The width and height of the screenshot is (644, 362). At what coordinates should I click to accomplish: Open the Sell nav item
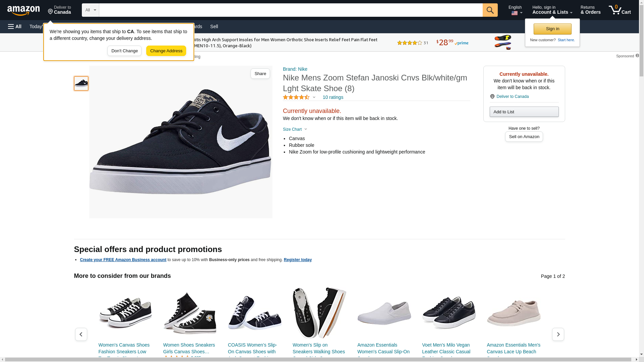click(x=214, y=26)
